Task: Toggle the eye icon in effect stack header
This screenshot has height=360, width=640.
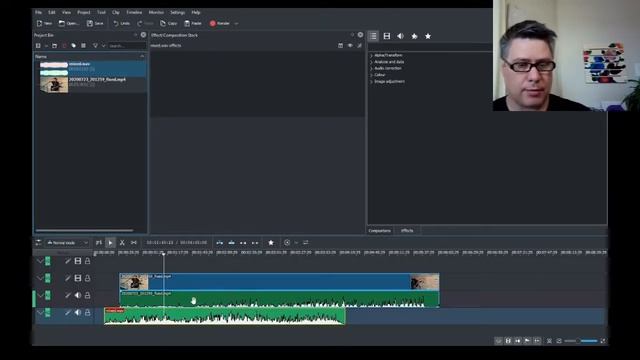Action: (x=350, y=46)
